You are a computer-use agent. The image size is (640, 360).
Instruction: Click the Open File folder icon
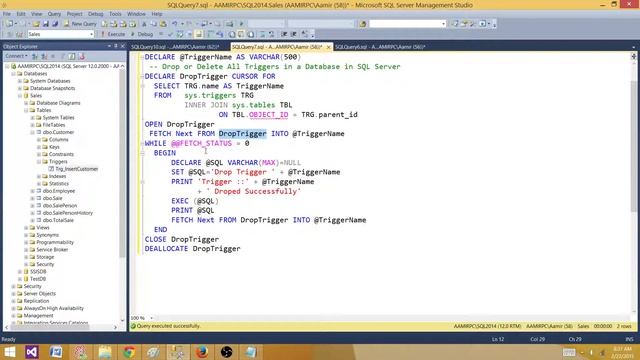36,24
